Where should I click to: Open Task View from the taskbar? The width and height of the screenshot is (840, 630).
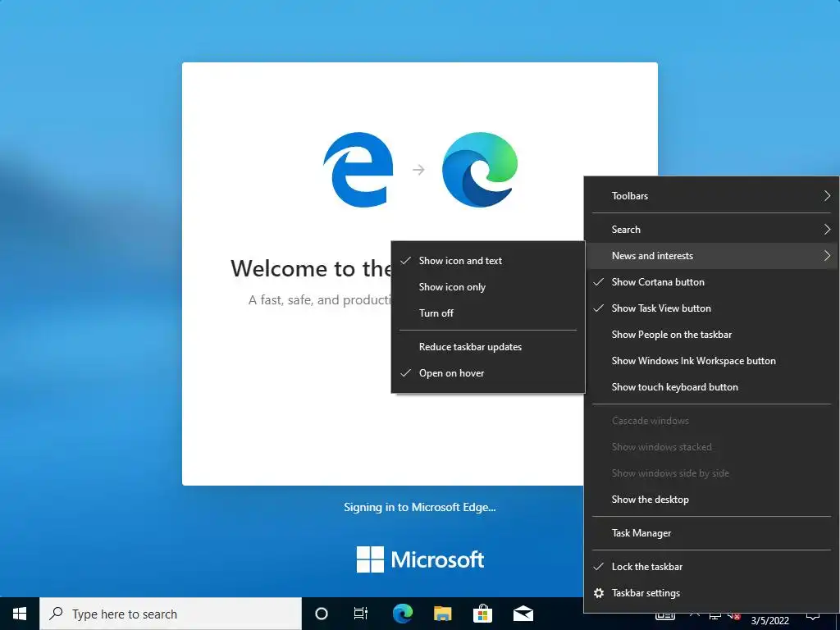[361, 614]
